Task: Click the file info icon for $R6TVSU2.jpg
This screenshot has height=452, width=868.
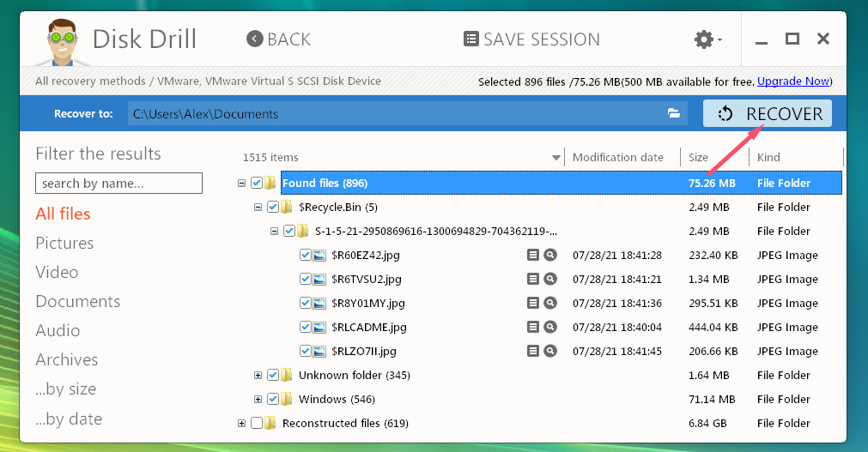Action: (x=533, y=279)
